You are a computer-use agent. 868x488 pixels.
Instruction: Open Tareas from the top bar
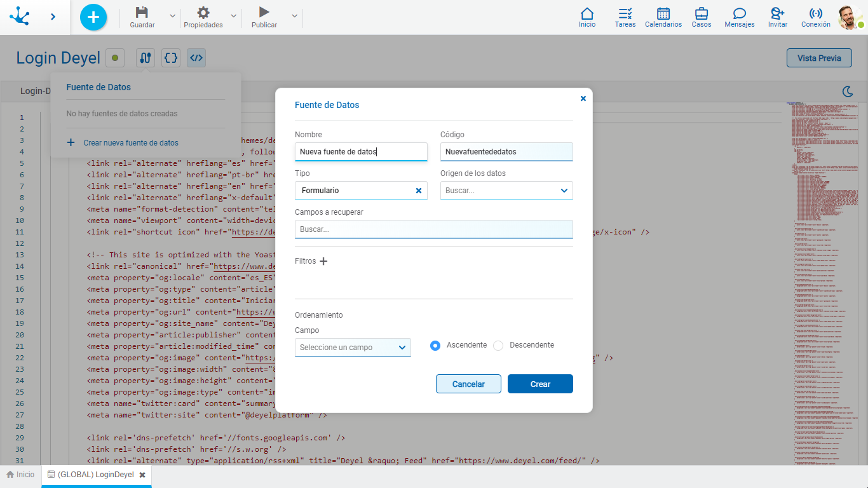625,17
